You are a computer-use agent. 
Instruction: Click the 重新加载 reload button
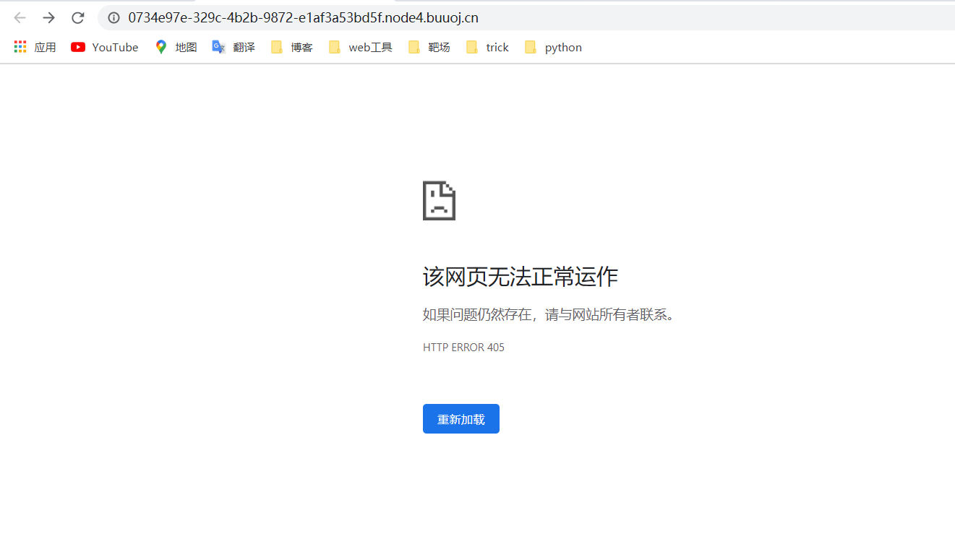point(461,418)
